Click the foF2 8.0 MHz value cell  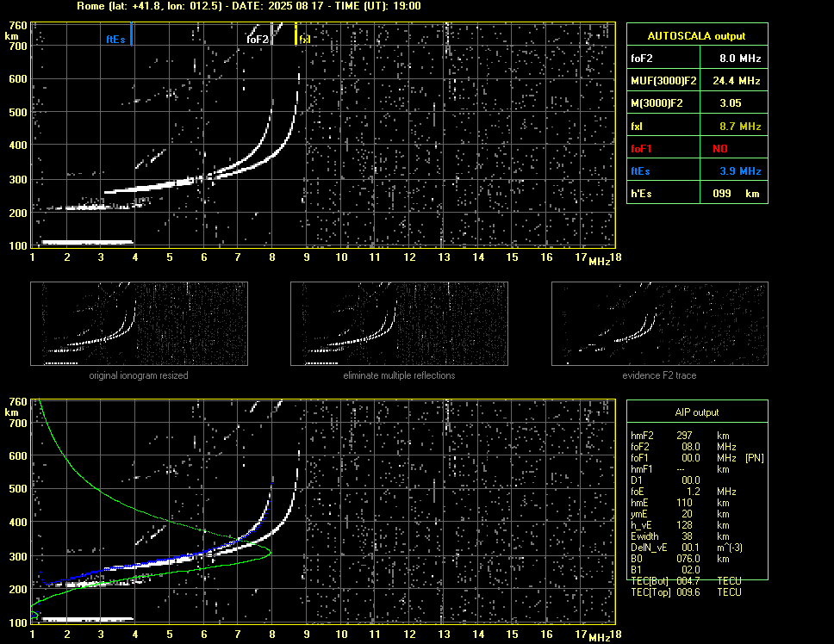tap(734, 59)
